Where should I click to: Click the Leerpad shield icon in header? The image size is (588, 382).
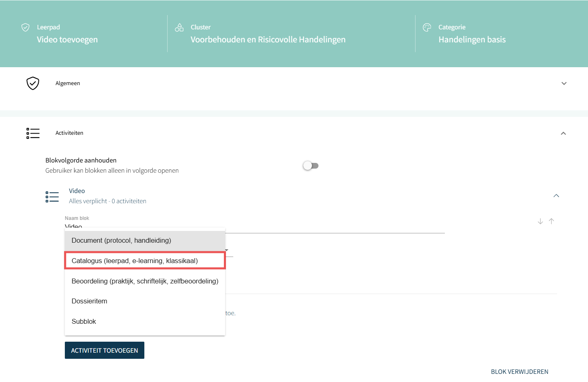(25, 27)
